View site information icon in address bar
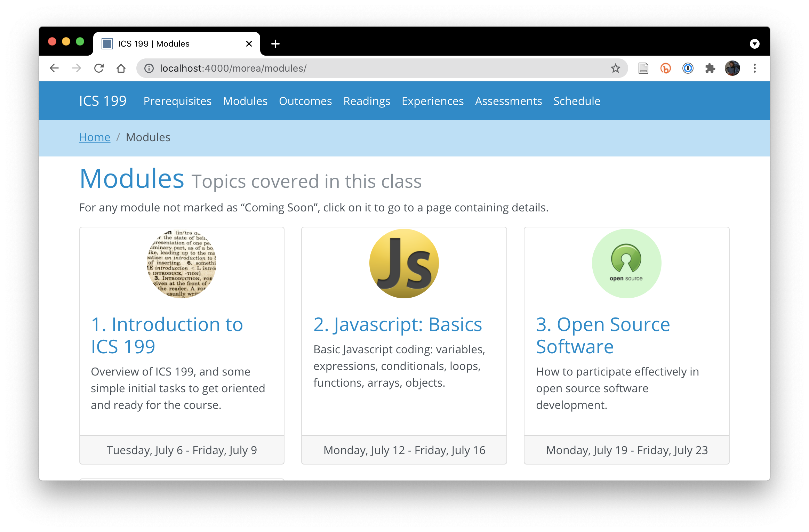This screenshot has width=809, height=532. pyautogui.click(x=149, y=68)
